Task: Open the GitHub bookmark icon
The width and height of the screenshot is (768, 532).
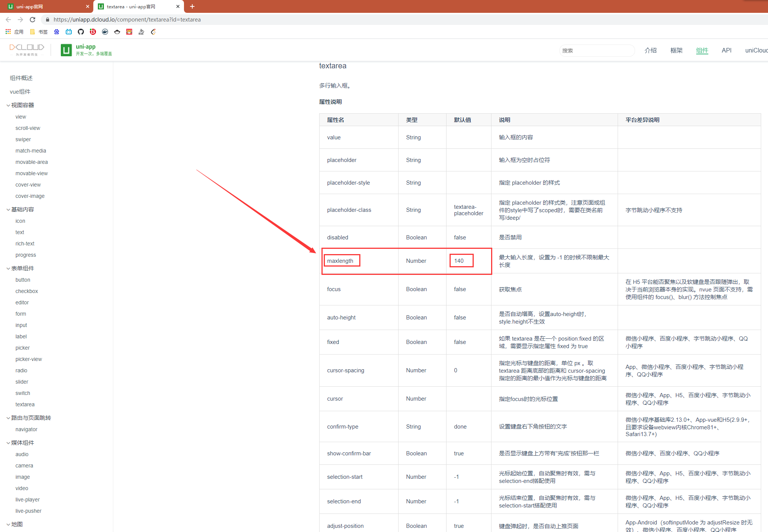Action: pos(81,32)
